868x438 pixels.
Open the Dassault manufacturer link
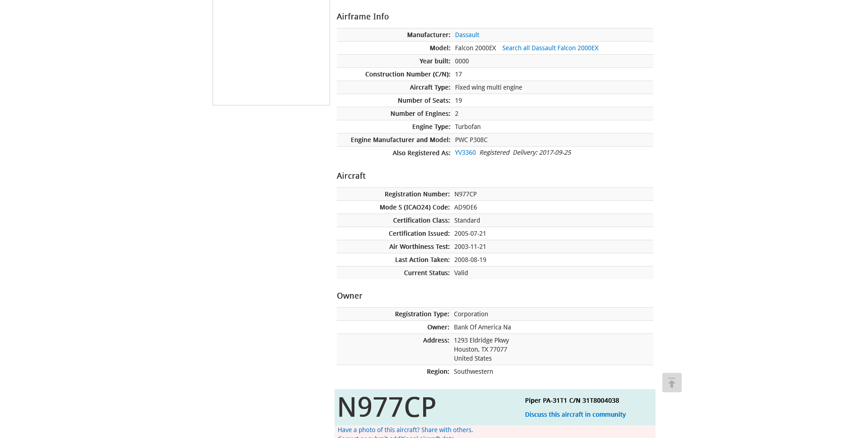click(x=467, y=35)
